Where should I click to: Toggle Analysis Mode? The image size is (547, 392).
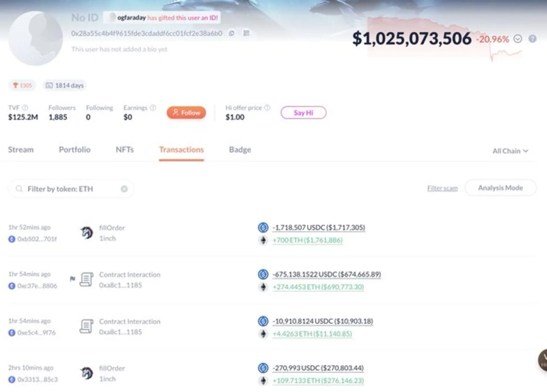click(500, 188)
